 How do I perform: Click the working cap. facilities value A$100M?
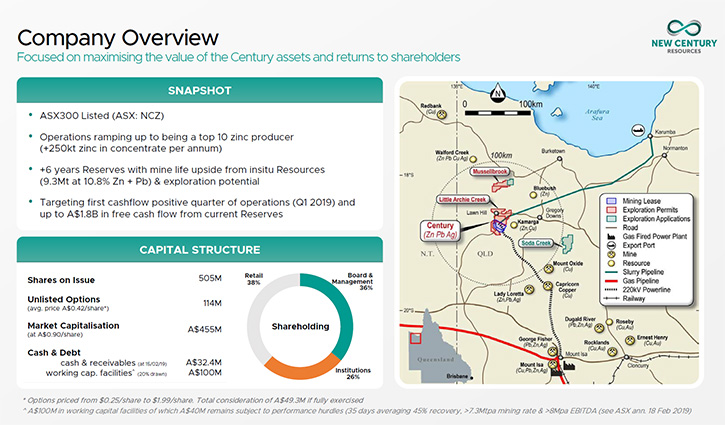coord(205,372)
